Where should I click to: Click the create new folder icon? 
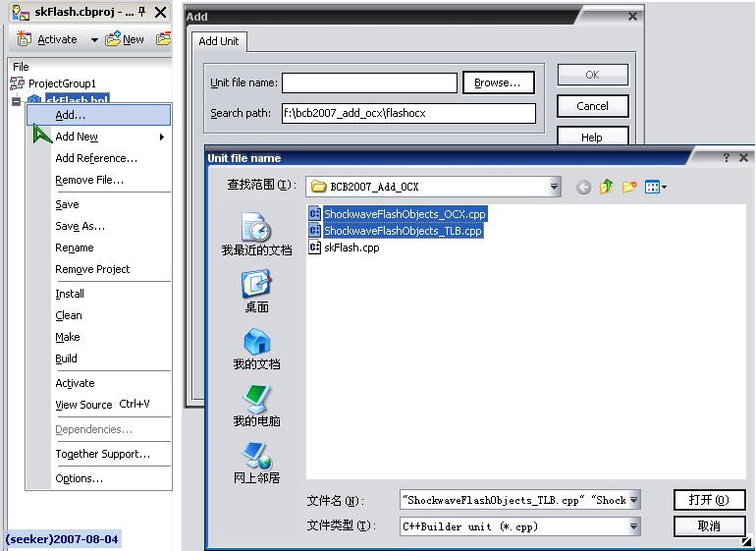pos(629,187)
